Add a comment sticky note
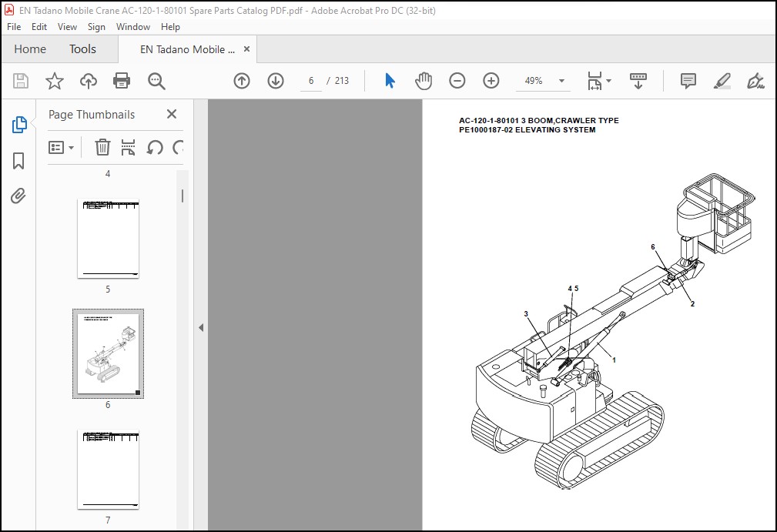The height and width of the screenshot is (532, 777). click(x=688, y=81)
